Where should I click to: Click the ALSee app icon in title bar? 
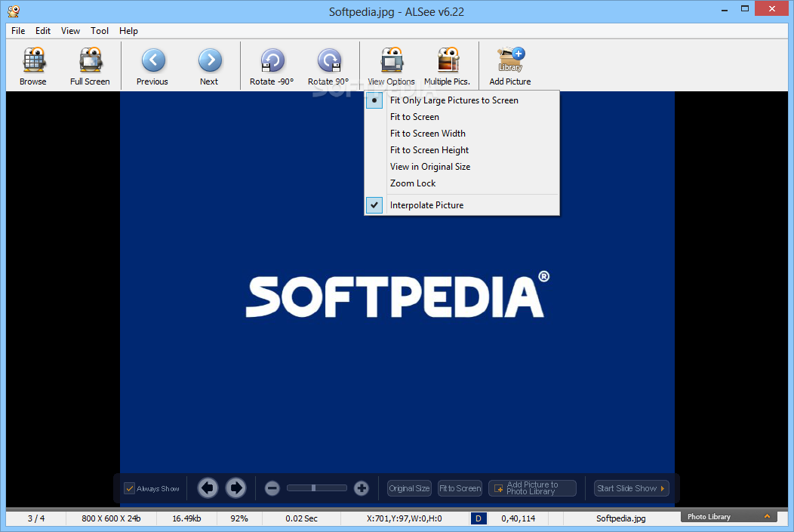14,11
